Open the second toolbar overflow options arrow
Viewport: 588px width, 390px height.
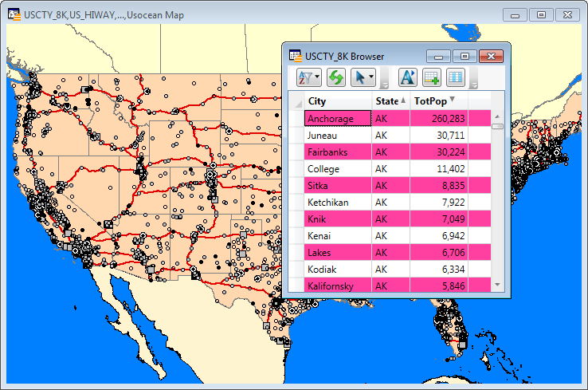474,85
